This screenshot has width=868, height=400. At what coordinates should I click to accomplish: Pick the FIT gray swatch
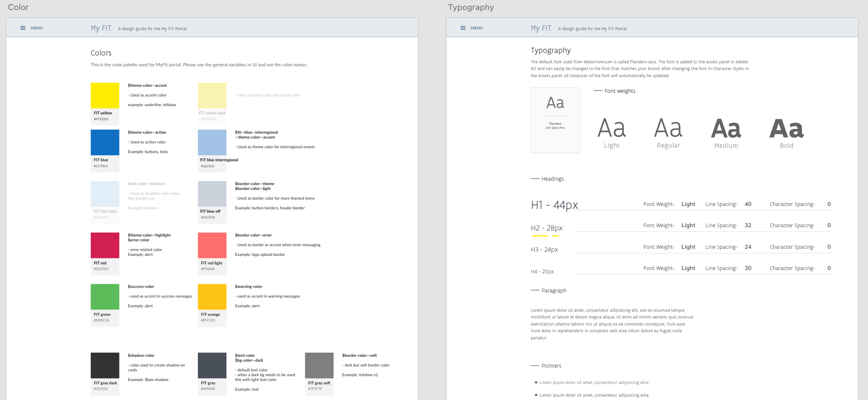(x=212, y=365)
